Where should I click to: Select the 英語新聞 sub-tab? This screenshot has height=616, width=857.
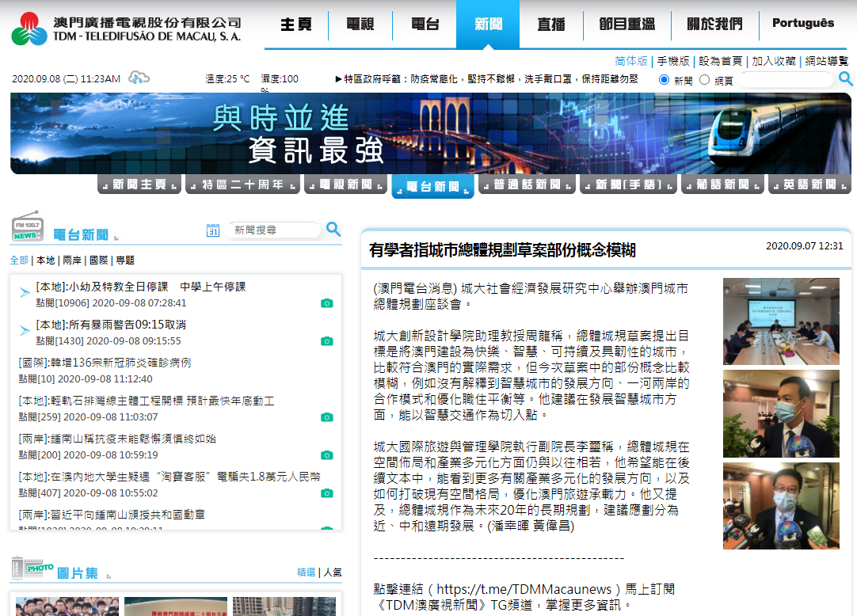point(810,184)
